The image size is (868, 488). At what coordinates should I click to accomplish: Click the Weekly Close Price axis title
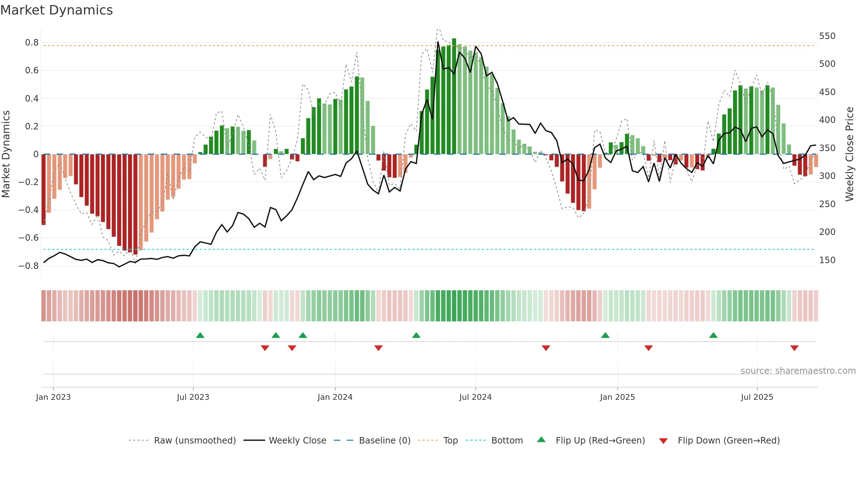(850, 154)
